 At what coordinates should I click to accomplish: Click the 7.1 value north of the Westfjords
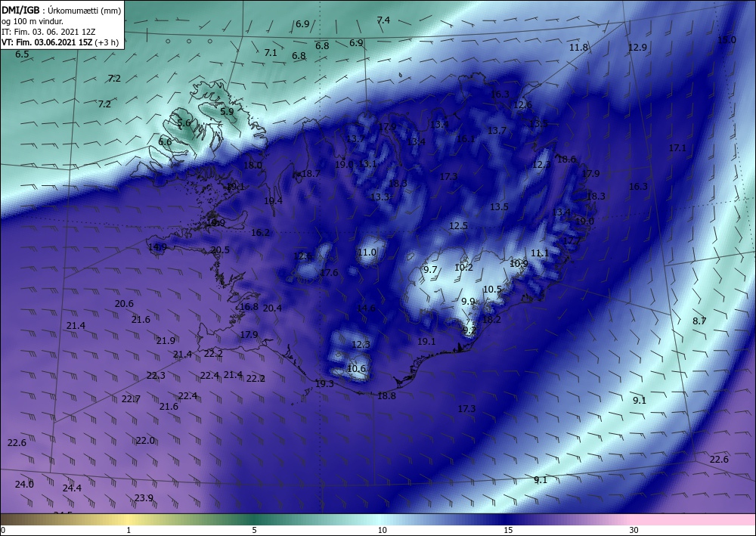point(271,52)
